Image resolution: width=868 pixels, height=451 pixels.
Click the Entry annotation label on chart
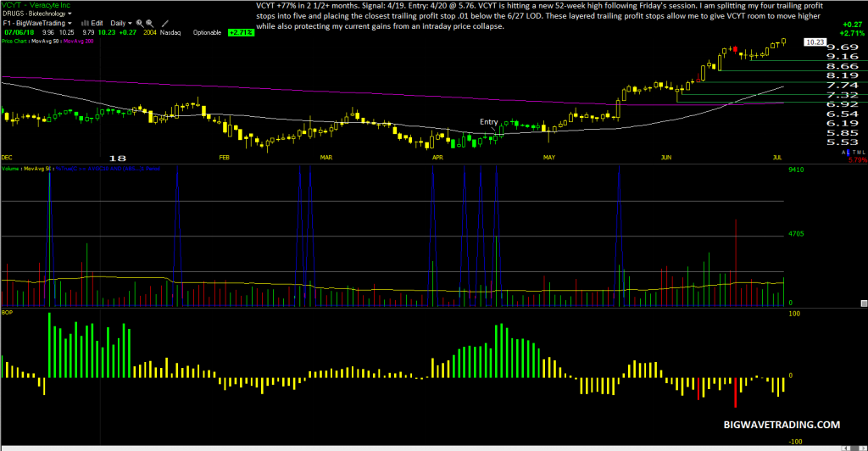click(488, 122)
